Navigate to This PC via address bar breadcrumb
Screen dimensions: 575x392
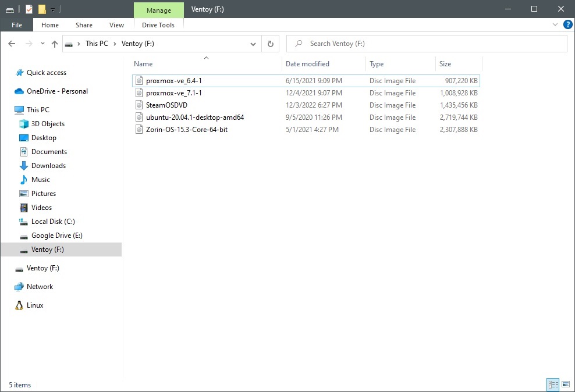pos(97,44)
